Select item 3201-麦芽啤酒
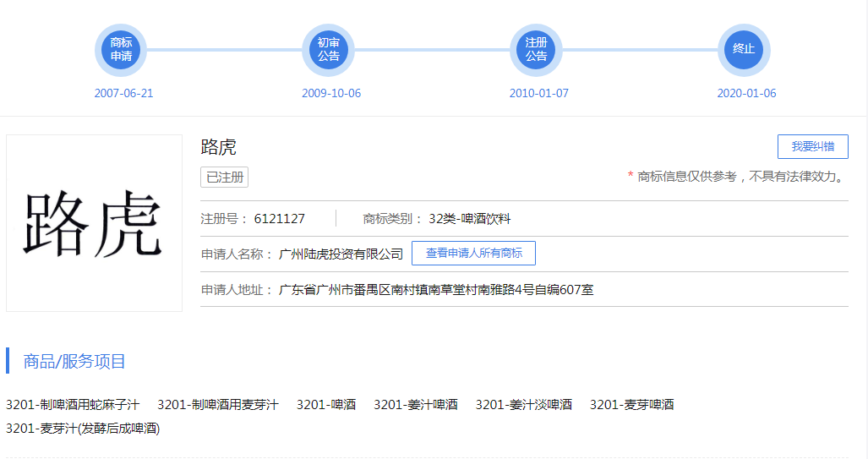Viewport: 868px width, 459px height. [631, 405]
